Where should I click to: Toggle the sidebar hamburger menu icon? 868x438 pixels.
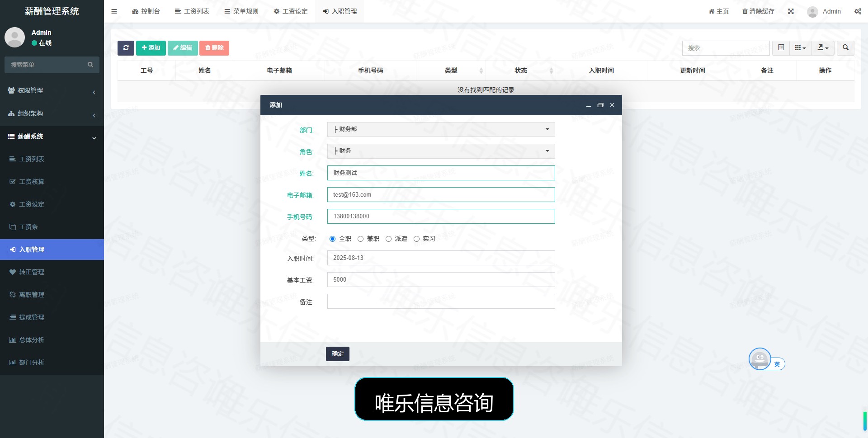click(114, 11)
